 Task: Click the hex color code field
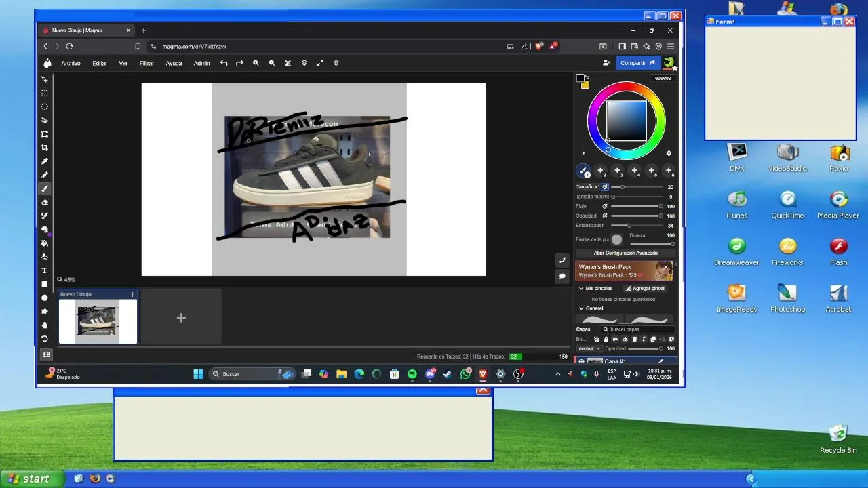coord(663,78)
